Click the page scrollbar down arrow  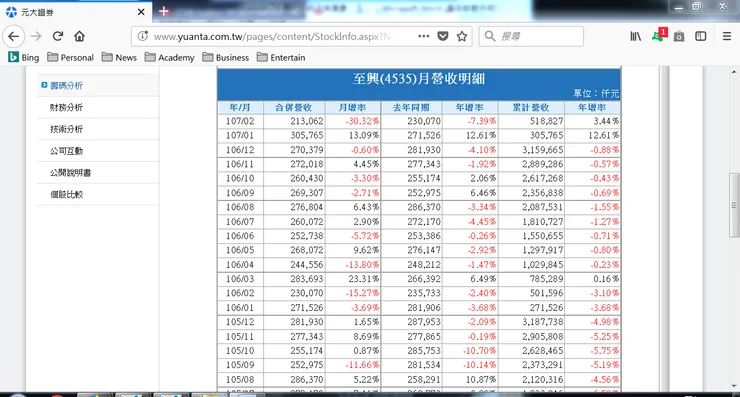[734, 386]
